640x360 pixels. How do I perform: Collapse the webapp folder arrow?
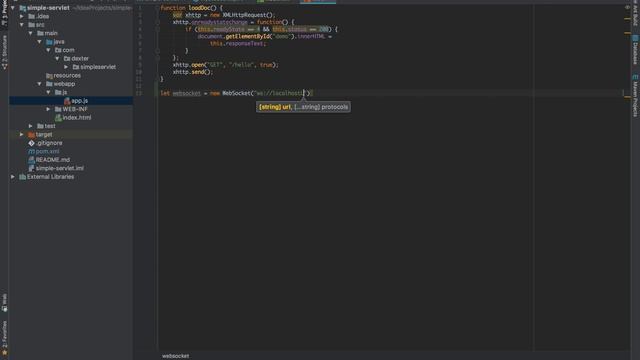click(x=40, y=84)
